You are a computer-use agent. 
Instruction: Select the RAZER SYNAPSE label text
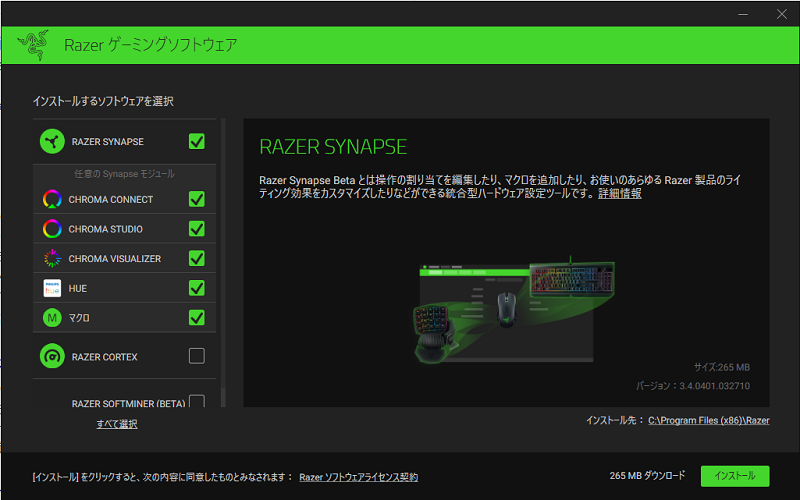click(108, 142)
